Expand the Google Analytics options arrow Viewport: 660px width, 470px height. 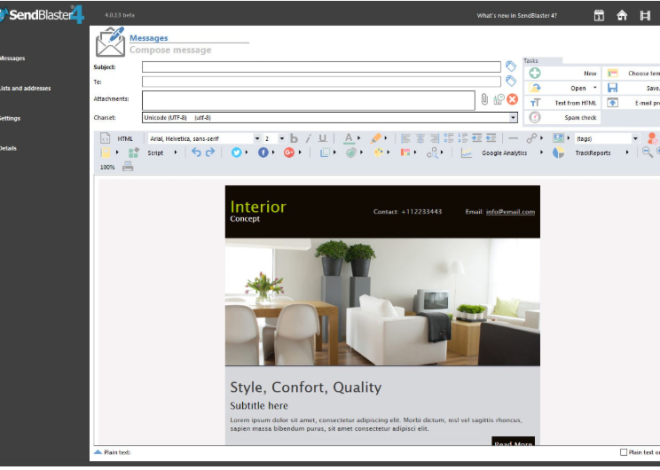pos(541,153)
